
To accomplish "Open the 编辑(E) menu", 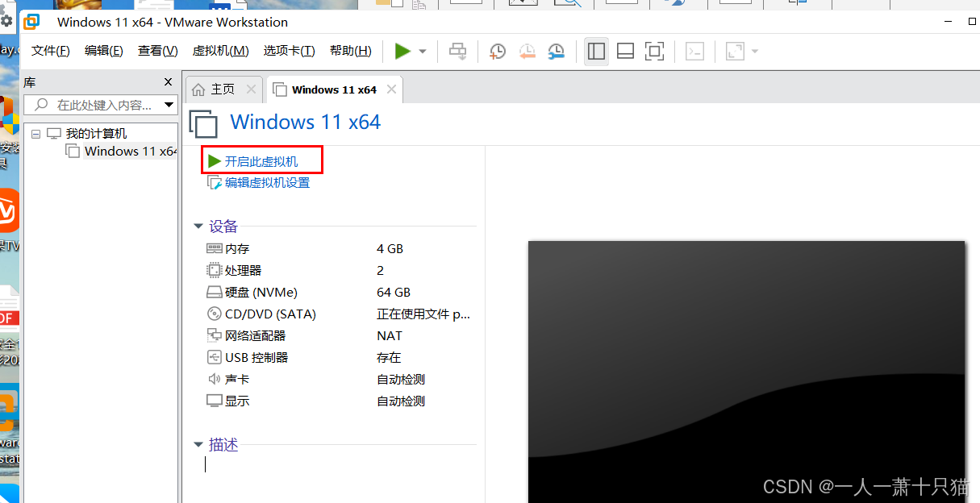I will tap(104, 51).
